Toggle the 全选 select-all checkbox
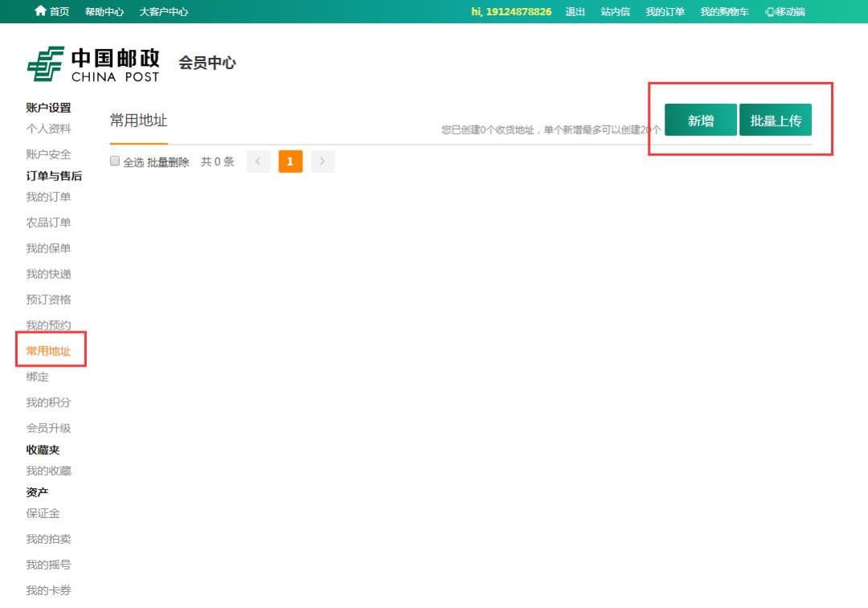 (x=114, y=161)
